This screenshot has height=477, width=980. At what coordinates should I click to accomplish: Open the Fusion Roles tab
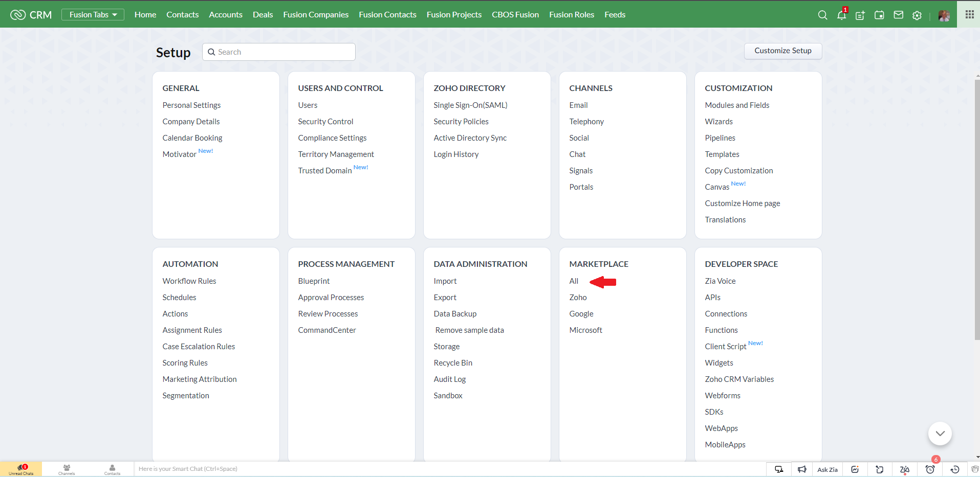point(572,15)
